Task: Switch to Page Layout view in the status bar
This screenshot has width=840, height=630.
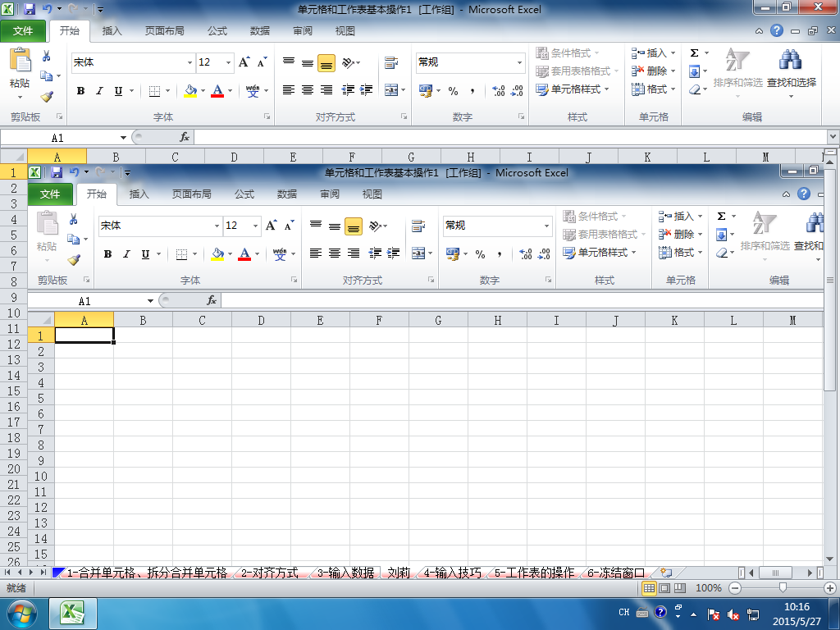Action: tap(664, 588)
